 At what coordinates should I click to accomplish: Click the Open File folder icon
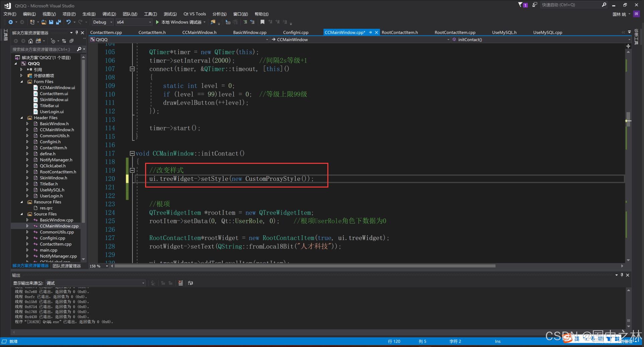44,22
